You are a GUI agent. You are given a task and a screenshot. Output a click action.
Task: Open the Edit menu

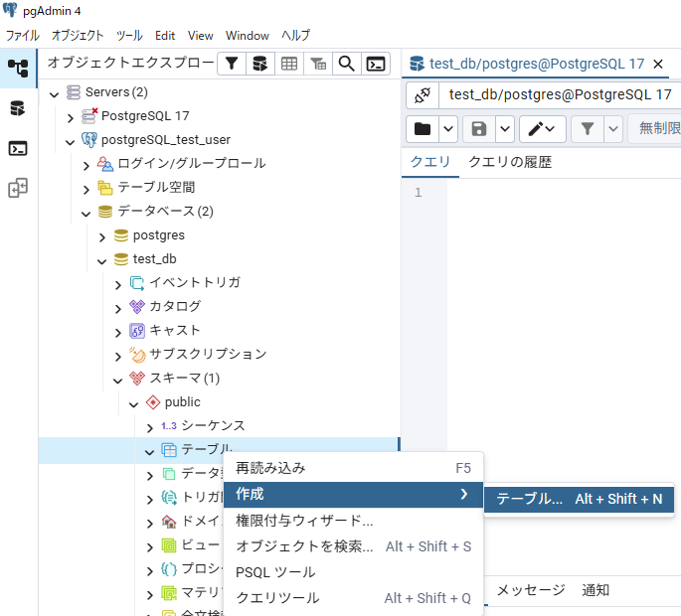pos(165,36)
